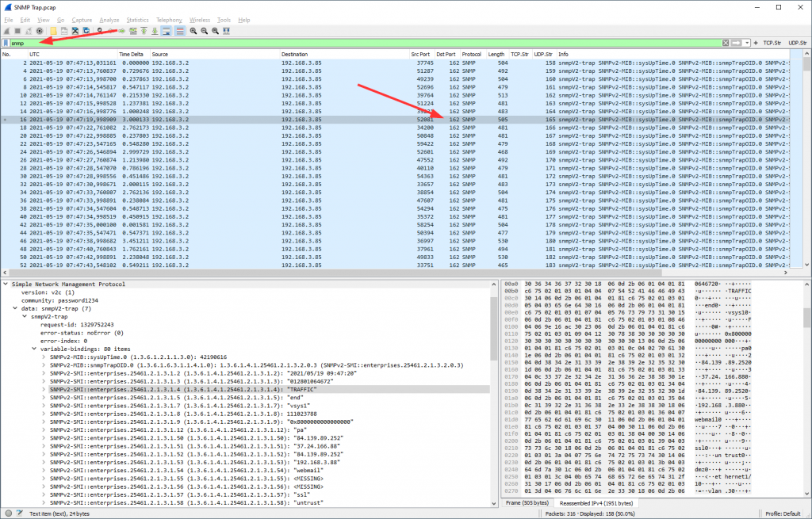The width and height of the screenshot is (812, 519).
Task: Reset packet text to normal size
Action: click(x=215, y=31)
